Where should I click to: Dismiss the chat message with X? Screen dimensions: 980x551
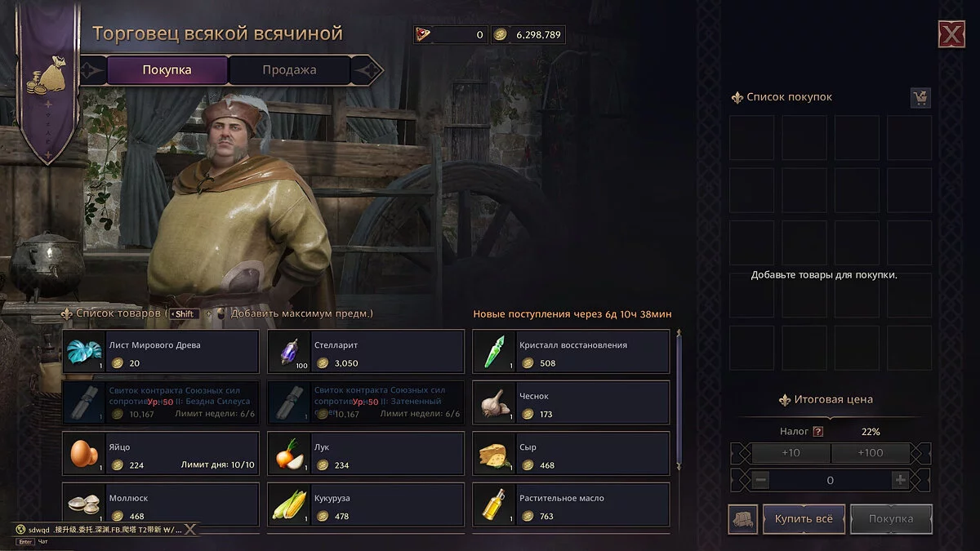(x=189, y=529)
